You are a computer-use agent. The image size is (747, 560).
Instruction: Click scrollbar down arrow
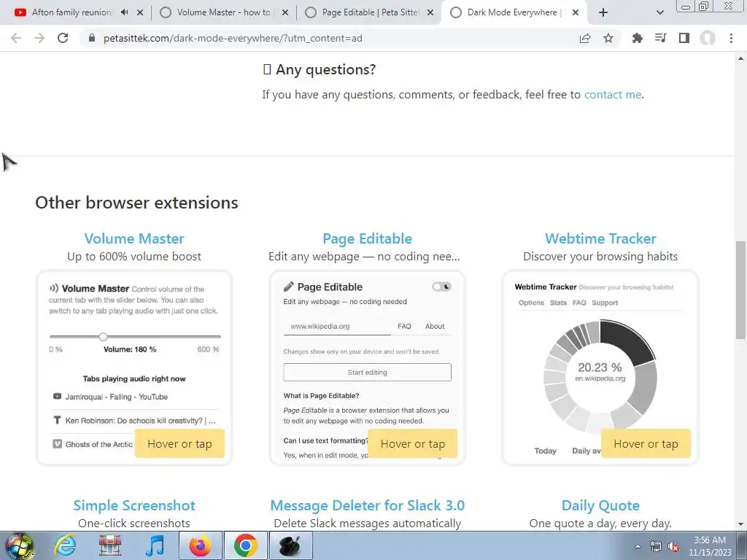pyautogui.click(x=740, y=524)
